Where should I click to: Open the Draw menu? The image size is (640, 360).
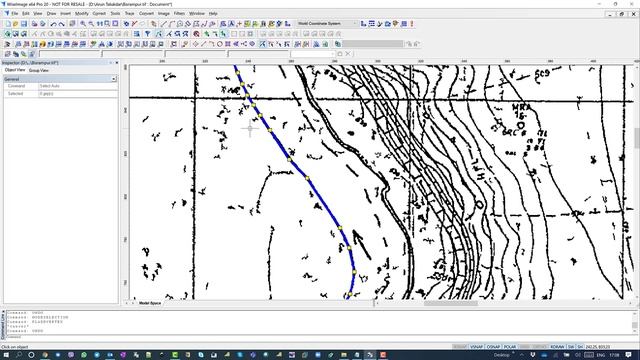click(51, 13)
